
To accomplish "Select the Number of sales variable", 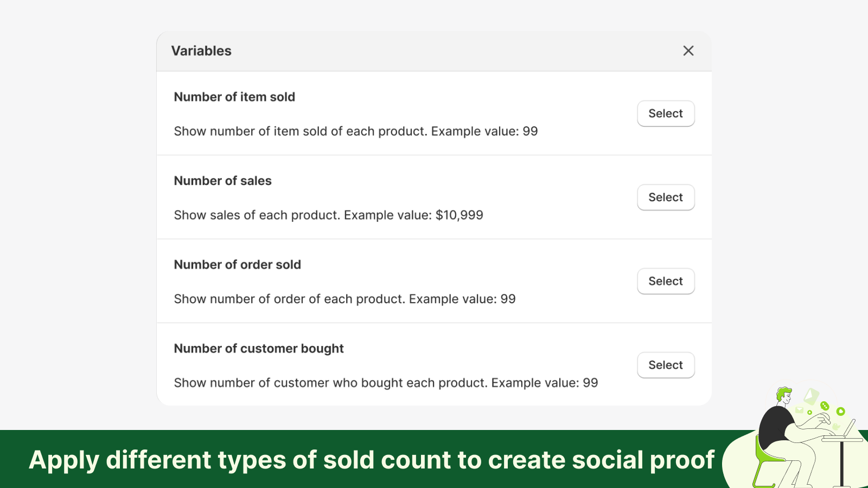I will point(666,197).
